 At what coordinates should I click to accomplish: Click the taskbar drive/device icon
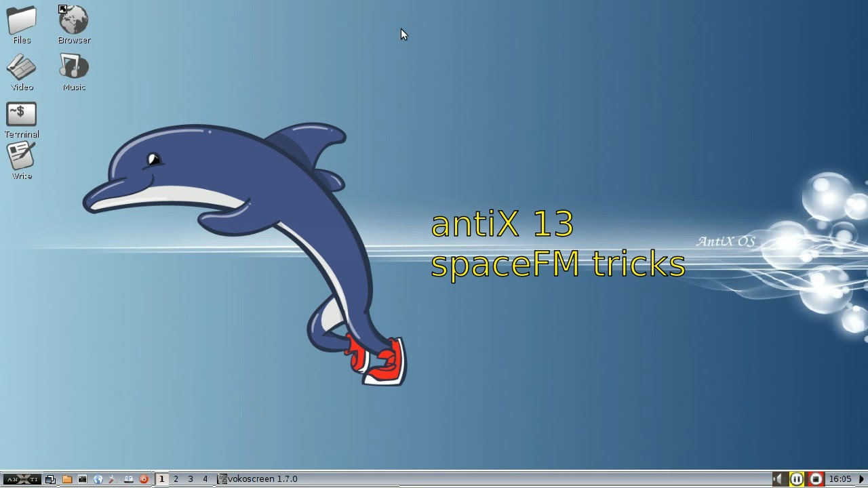[x=128, y=479]
